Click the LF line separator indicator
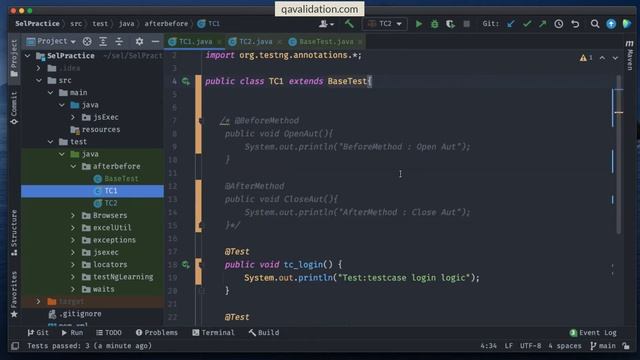The width and height of the screenshot is (640, 360). point(509,346)
